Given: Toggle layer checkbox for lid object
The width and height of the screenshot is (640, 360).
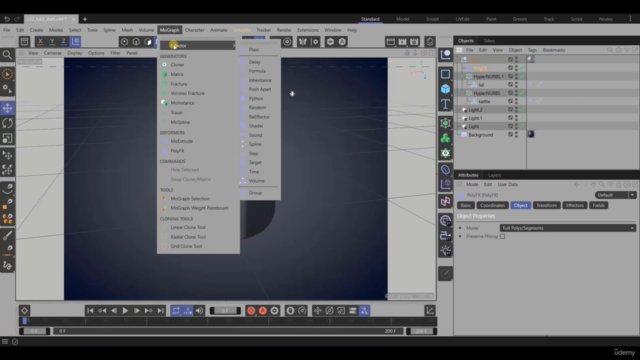Looking at the screenshot, I should 510,84.
